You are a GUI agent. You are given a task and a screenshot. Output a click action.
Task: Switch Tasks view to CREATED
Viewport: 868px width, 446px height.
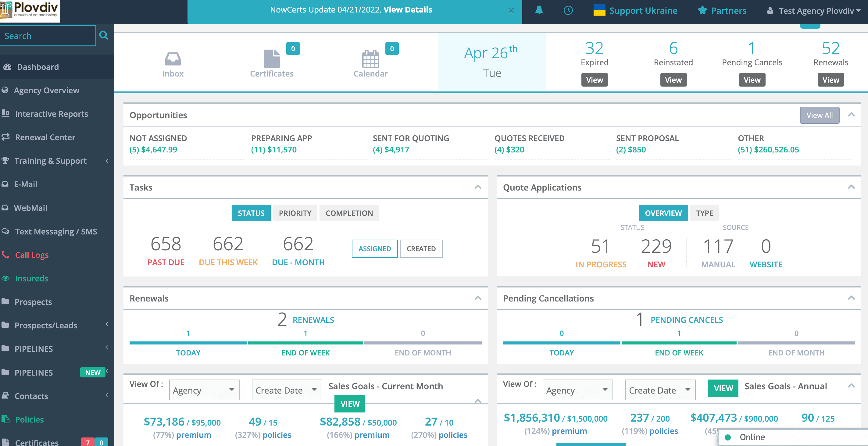click(x=421, y=248)
